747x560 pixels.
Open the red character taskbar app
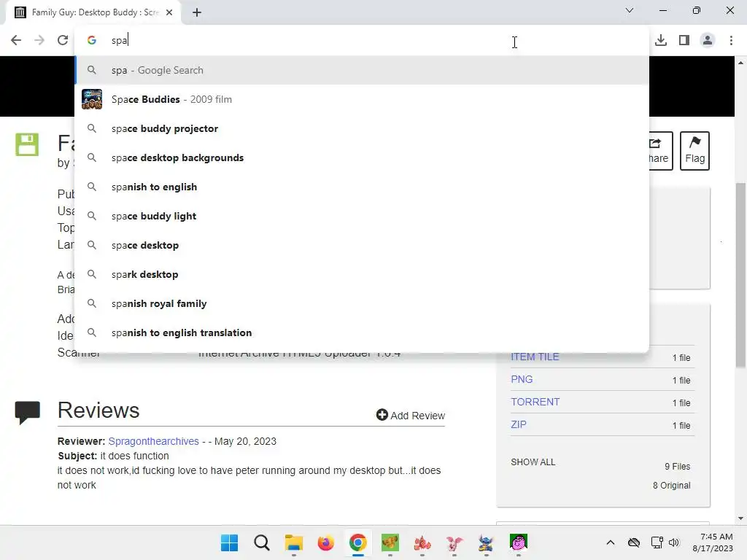pyautogui.click(x=422, y=542)
